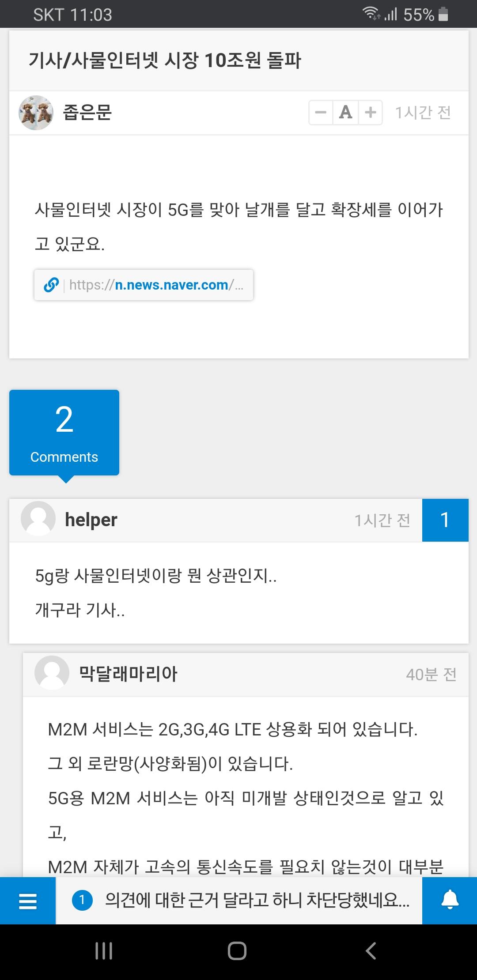Tap Android back button
Screen dimensions: 477x980
(x=371, y=951)
